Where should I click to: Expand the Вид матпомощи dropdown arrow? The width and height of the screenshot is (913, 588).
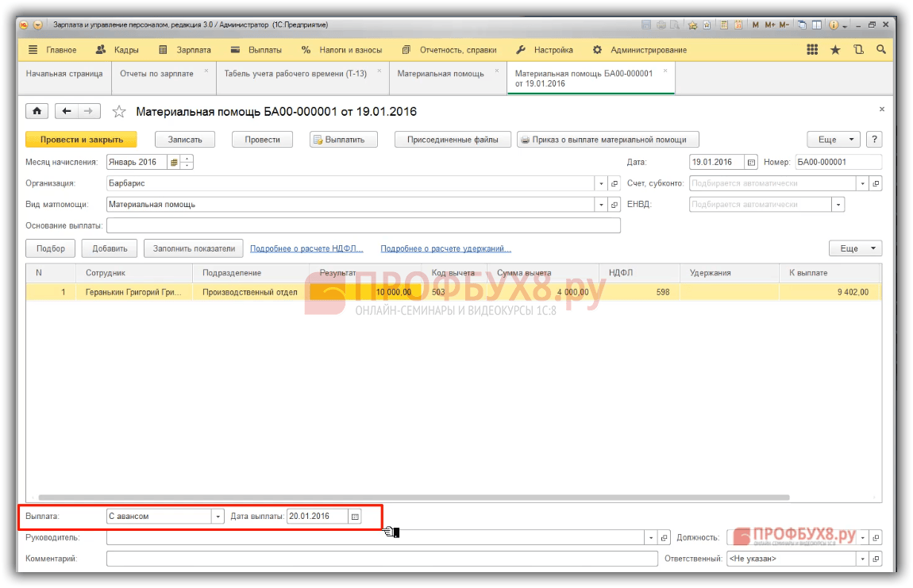point(601,205)
